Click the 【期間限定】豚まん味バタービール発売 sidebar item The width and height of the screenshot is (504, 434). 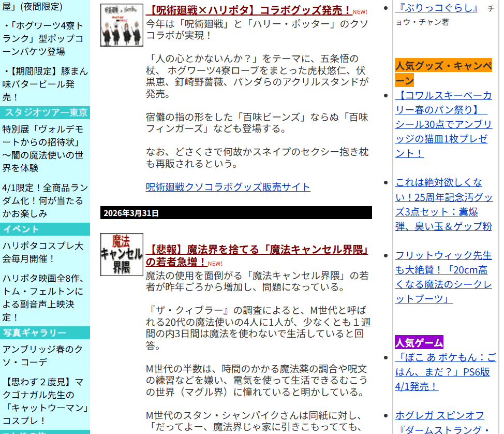(x=45, y=84)
